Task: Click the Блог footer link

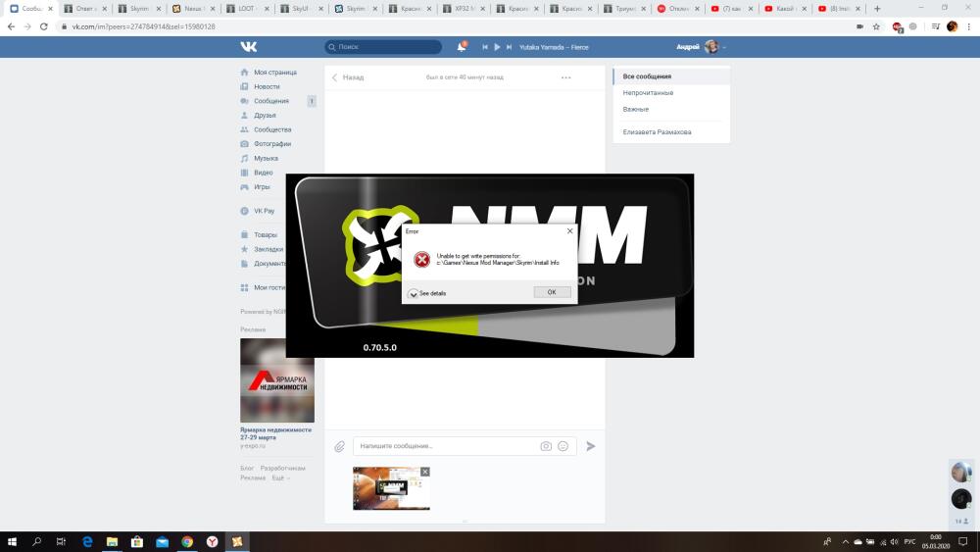Action: [x=247, y=469]
